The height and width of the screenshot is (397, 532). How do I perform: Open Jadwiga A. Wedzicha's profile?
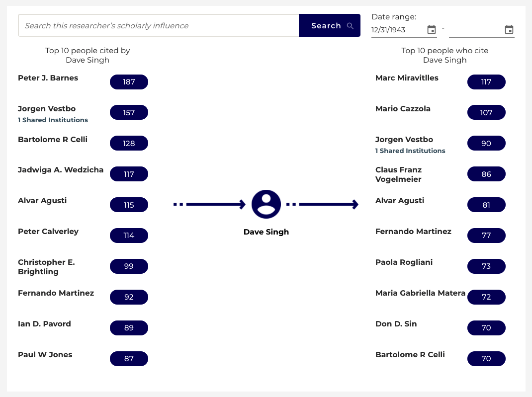(61, 170)
